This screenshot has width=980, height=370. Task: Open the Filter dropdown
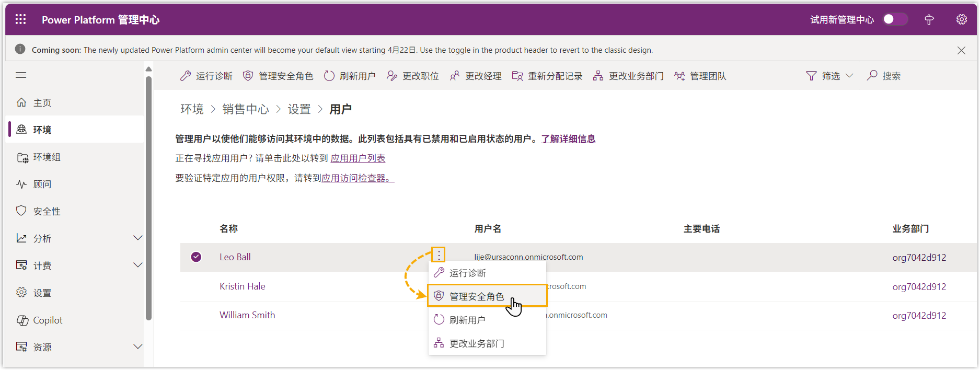[830, 76]
